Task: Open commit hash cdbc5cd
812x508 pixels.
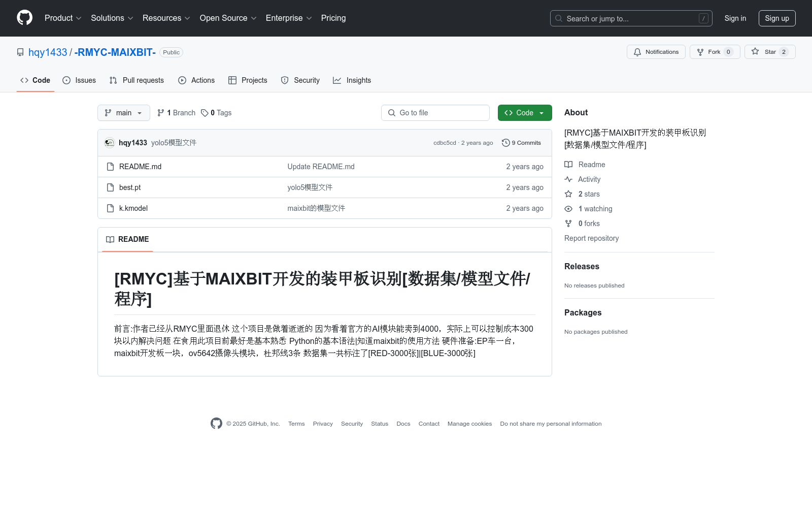Action: coord(445,143)
